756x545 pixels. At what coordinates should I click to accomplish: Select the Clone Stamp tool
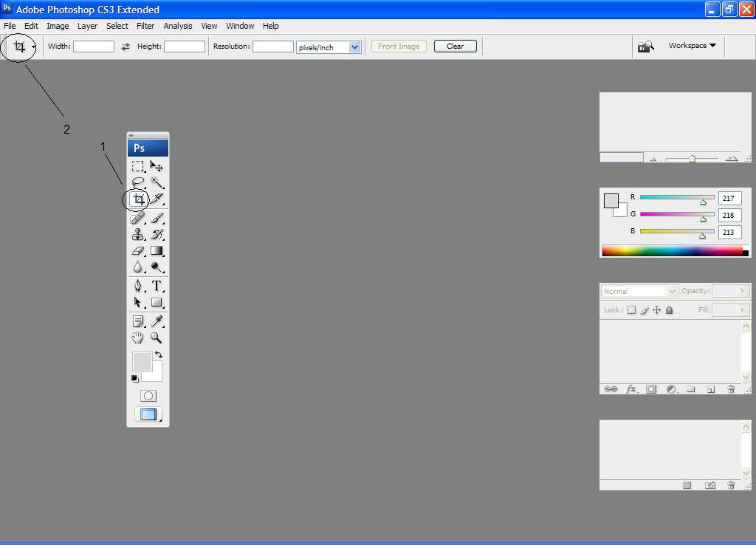138,235
